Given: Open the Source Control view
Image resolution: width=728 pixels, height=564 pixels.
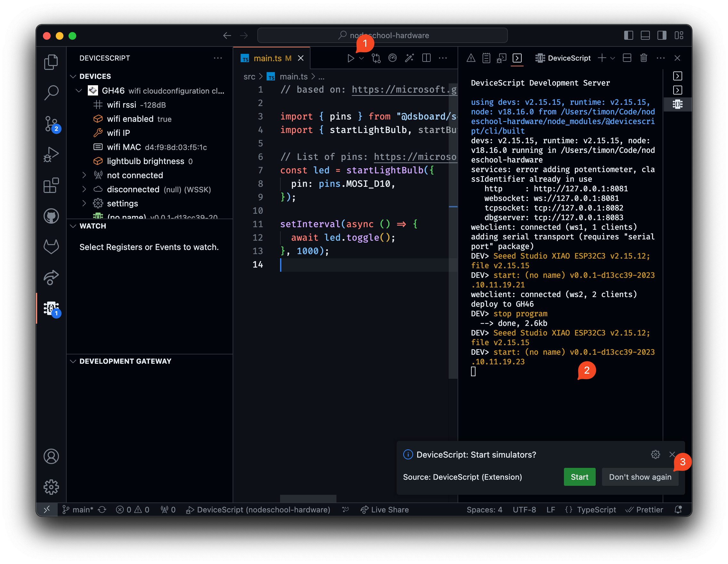Looking at the screenshot, I should click(51, 124).
